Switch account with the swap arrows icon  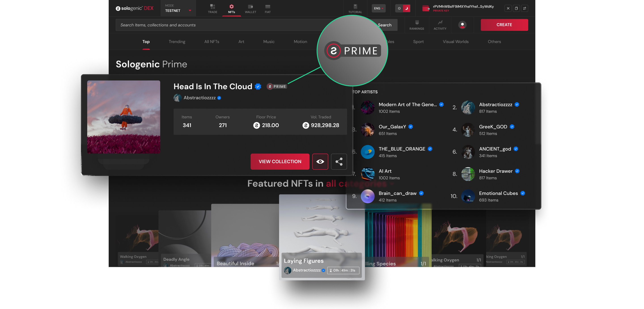point(525,8)
